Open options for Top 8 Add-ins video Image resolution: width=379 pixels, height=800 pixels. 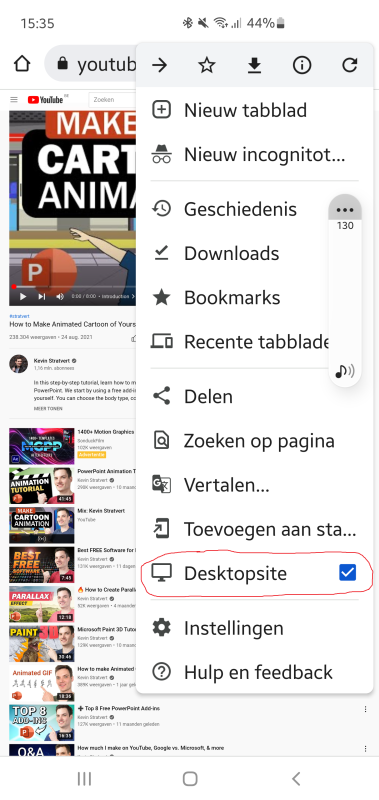pyautogui.click(x=366, y=709)
